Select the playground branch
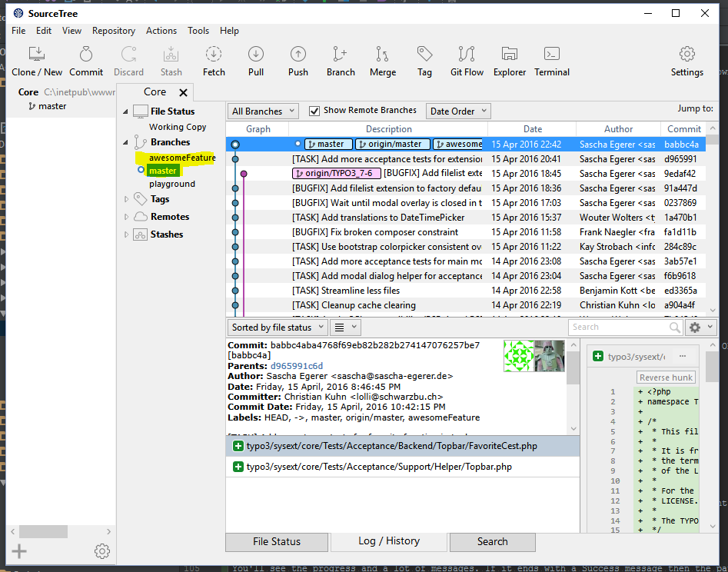 171,184
